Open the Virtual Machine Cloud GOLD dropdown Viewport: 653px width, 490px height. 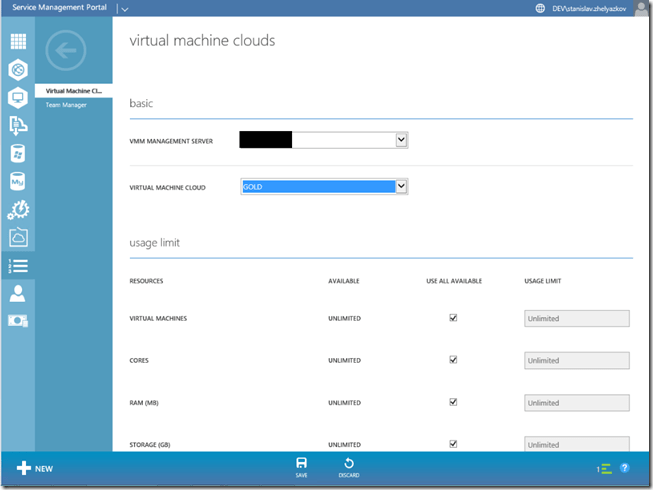coord(401,186)
